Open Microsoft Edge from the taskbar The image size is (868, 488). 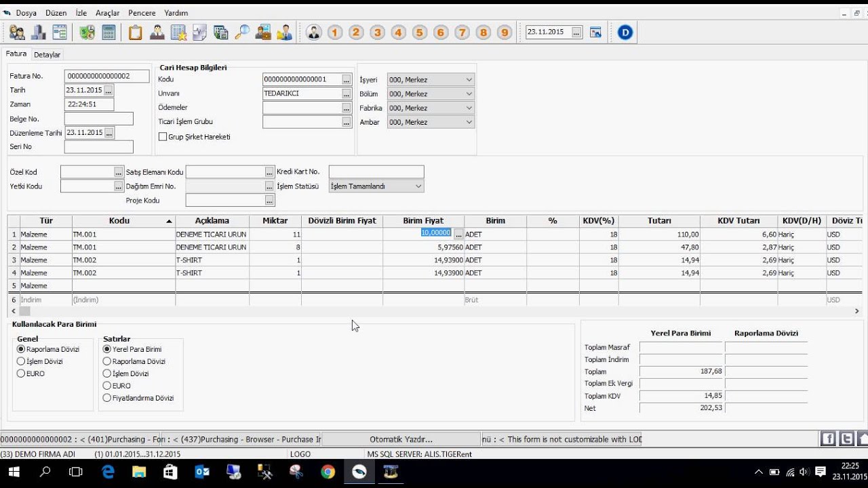[x=108, y=472]
